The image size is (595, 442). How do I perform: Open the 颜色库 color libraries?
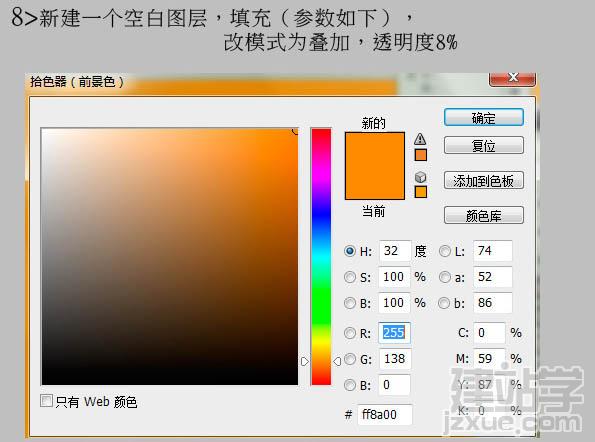[x=484, y=216]
